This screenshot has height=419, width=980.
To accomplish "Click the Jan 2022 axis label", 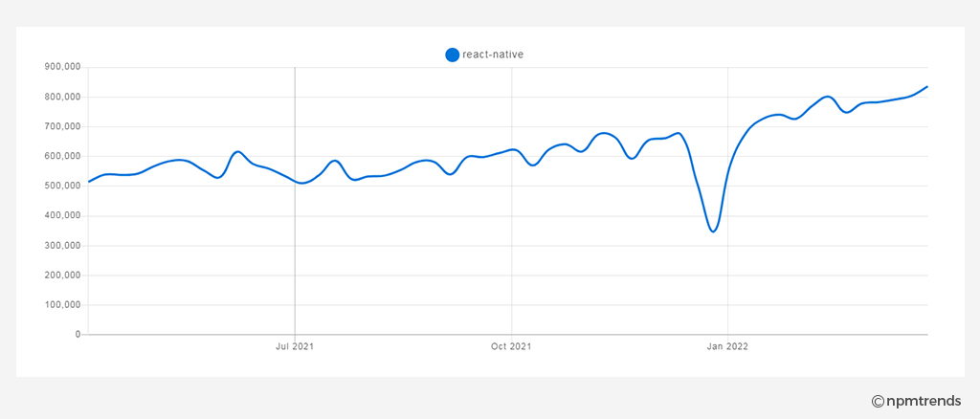I will pyautogui.click(x=727, y=345).
